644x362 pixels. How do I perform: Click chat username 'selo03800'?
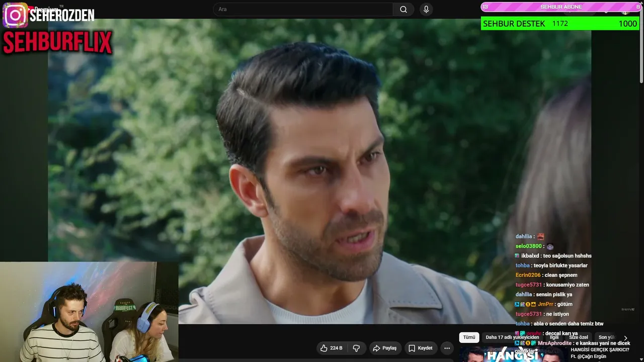(528, 246)
